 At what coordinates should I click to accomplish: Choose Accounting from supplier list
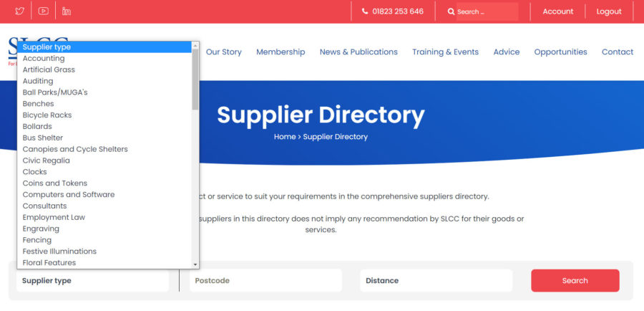[x=104, y=59]
